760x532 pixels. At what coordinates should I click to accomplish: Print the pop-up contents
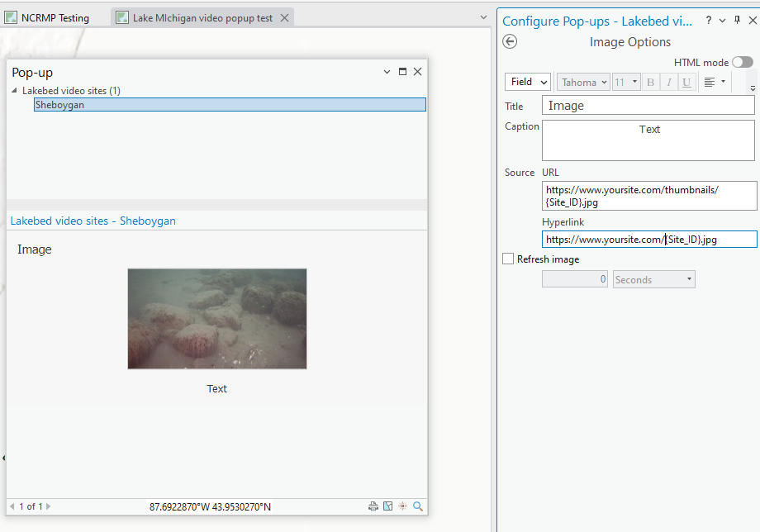point(373,506)
